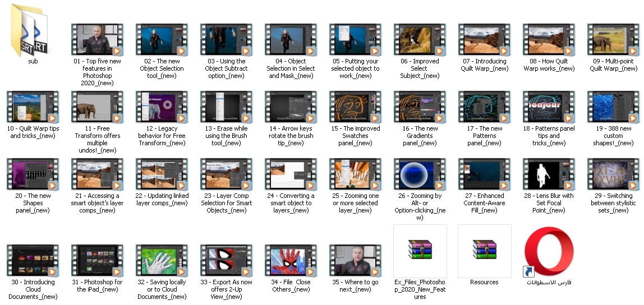This screenshot has width=644, height=305.
Task: Select Ex_Files_Photoshop_2020_New_Features WinRAR archive
Action: [x=420, y=251]
